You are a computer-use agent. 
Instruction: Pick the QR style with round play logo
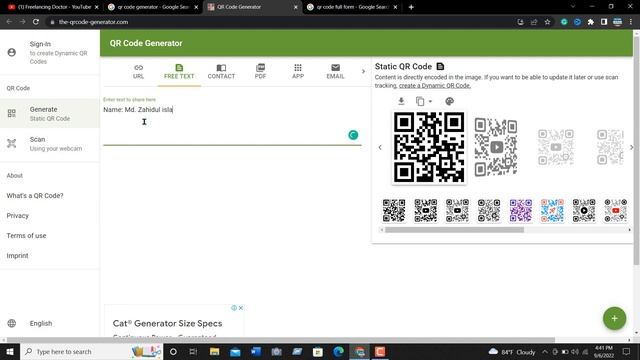coord(584,211)
